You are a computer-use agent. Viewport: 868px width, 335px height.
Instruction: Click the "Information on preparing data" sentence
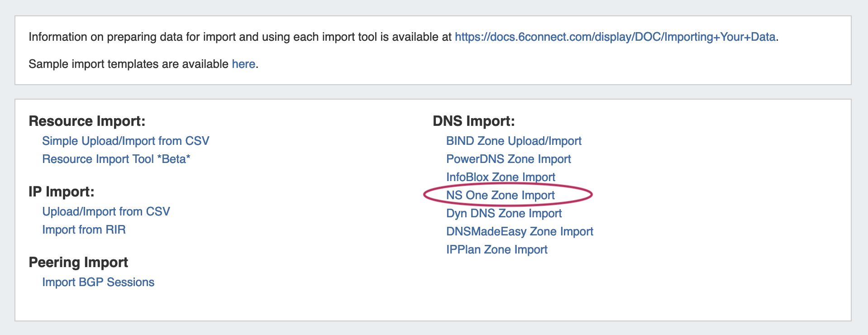click(240, 37)
